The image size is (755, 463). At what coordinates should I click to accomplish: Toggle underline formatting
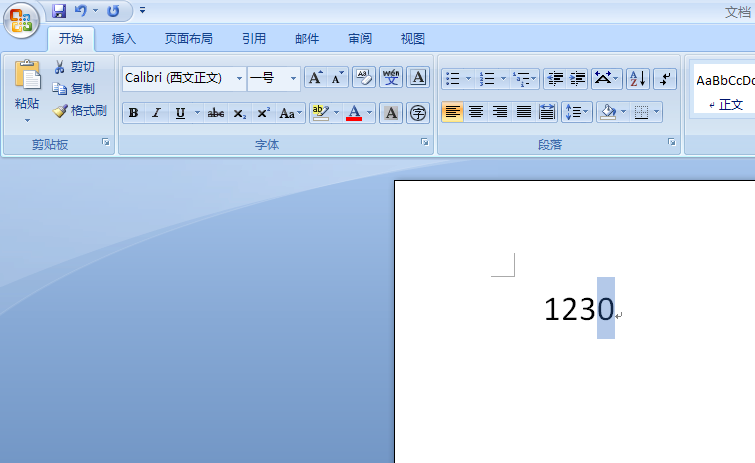point(181,113)
